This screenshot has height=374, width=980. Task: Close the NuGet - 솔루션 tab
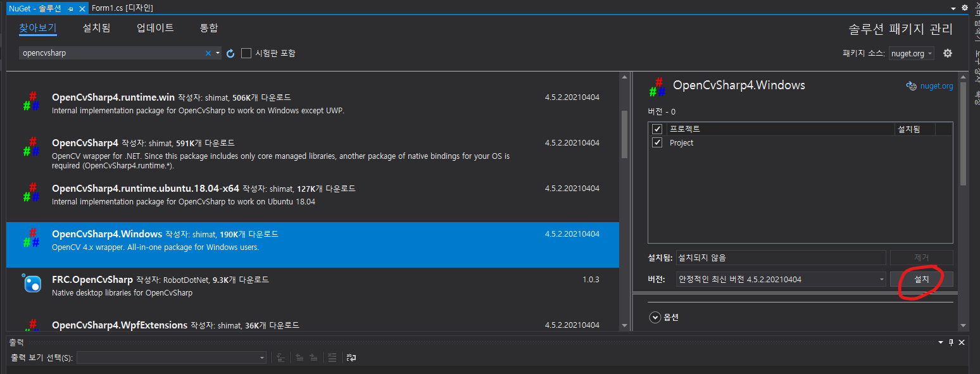[x=83, y=8]
